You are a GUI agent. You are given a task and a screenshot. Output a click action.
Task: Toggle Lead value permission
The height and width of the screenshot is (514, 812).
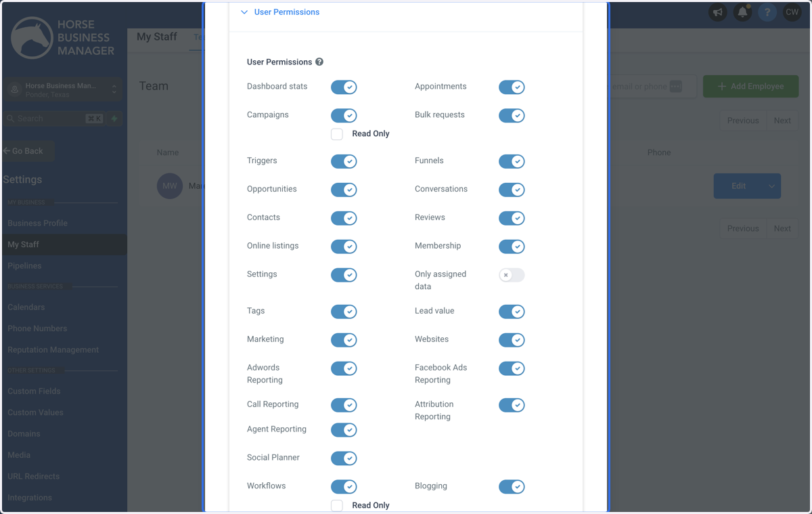coord(512,312)
